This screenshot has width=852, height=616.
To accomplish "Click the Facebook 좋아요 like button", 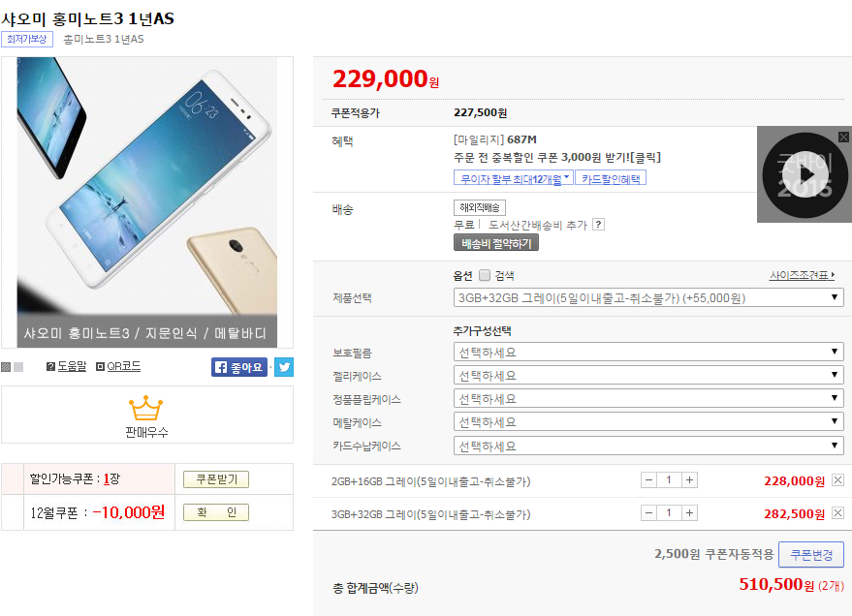I will (x=239, y=367).
